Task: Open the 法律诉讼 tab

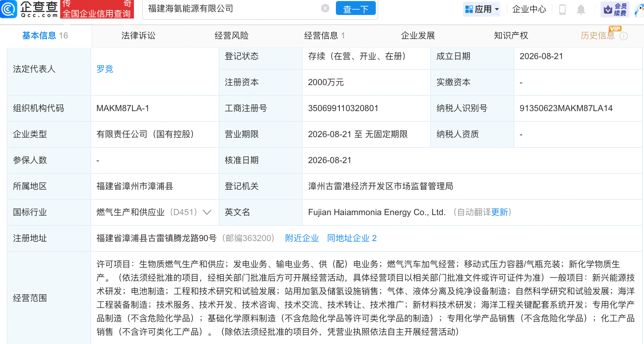Action: [138, 36]
